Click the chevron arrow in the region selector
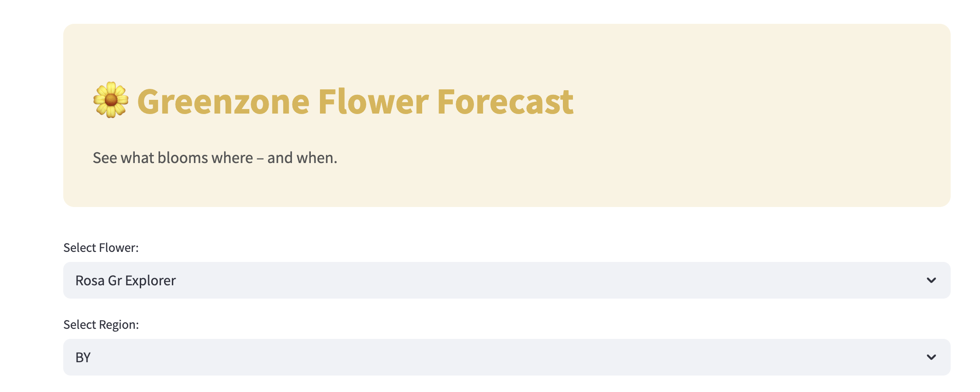980x392 pixels. [931, 357]
